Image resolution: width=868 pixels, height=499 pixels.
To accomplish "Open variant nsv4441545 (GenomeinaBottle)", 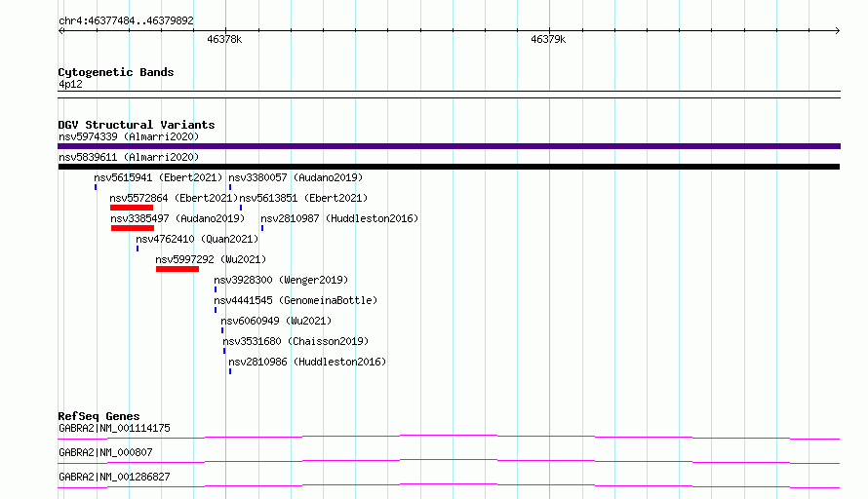I will click(296, 300).
